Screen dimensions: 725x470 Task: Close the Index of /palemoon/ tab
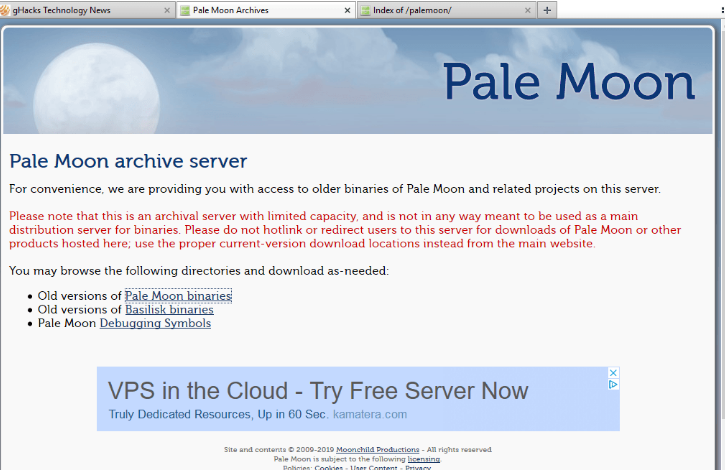pos(528,10)
